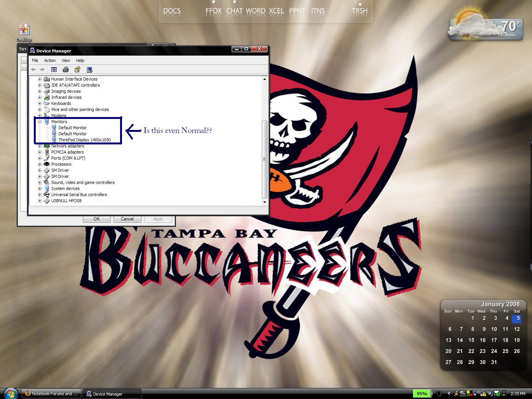532x399 pixels.
Task: Open DOCS from the top dock
Action: tap(172, 11)
